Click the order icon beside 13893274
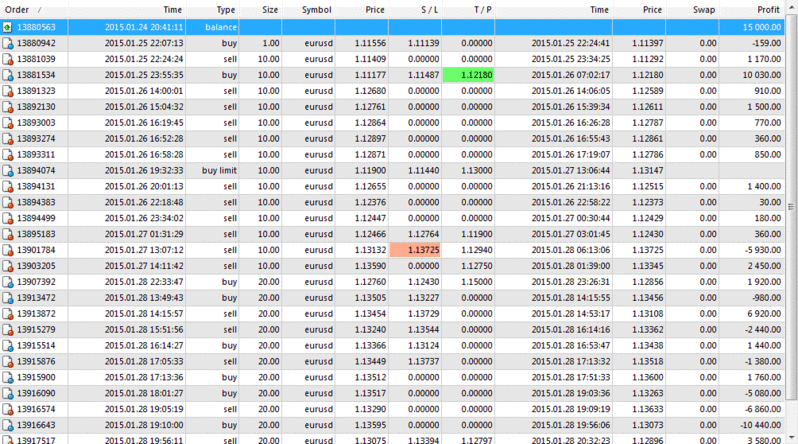 8,139
